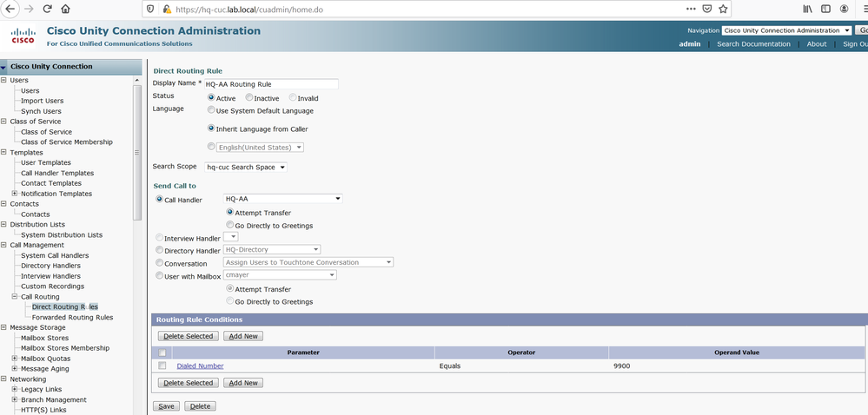Open Class of Service Membership item
This screenshot has height=415, width=868.
pyautogui.click(x=66, y=142)
